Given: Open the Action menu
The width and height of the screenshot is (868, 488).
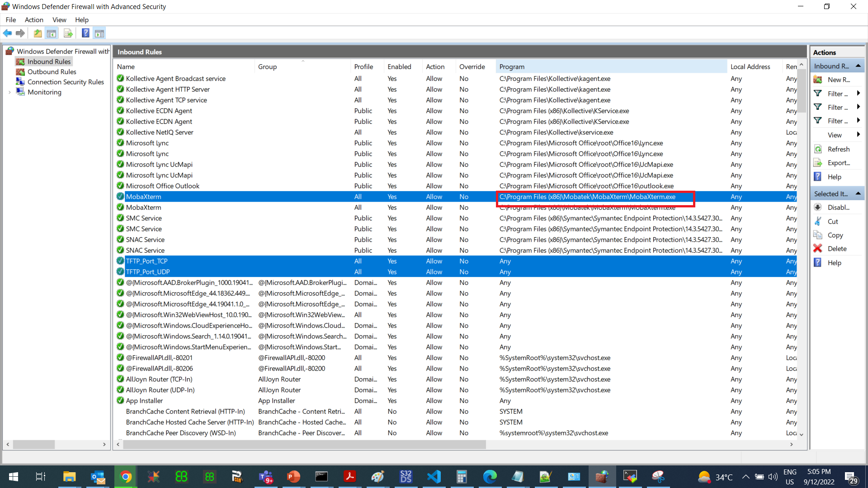Looking at the screenshot, I should click(x=34, y=20).
